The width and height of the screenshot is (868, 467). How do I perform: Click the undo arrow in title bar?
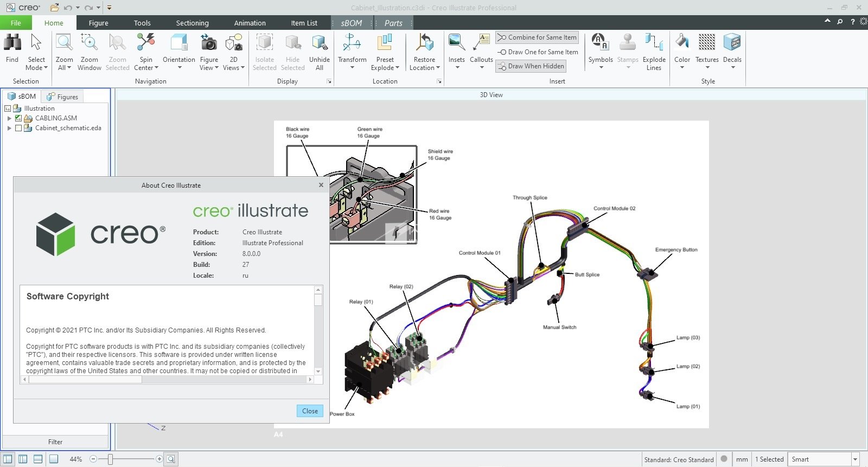[67, 8]
